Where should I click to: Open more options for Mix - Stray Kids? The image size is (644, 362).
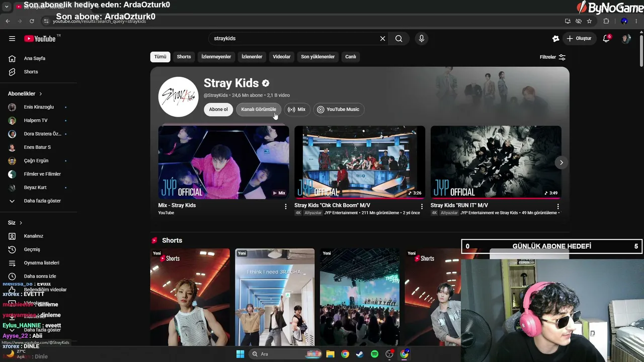coord(286,207)
